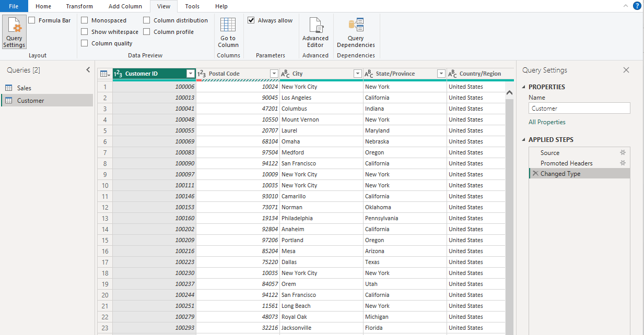The height and width of the screenshot is (335, 644).
Task: Open Postal Code column filter dropdown
Action: click(274, 74)
